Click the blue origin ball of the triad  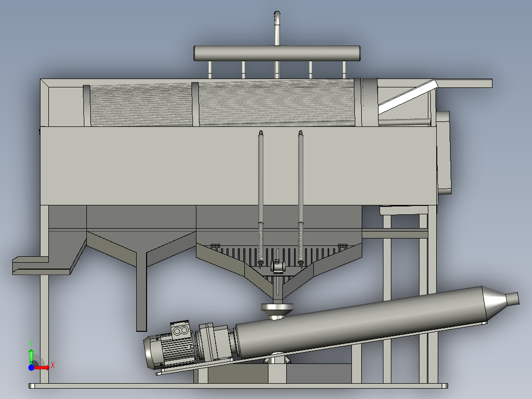[31, 367]
